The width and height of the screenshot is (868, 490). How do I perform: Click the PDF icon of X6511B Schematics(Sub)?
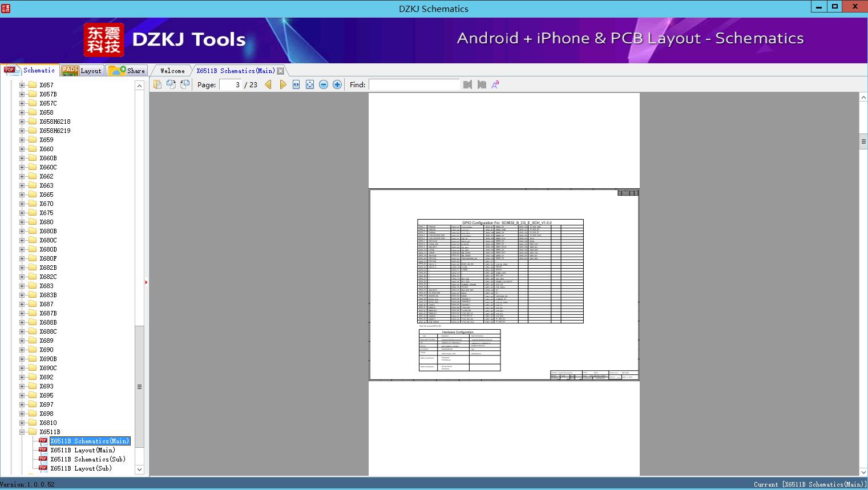[x=43, y=459]
